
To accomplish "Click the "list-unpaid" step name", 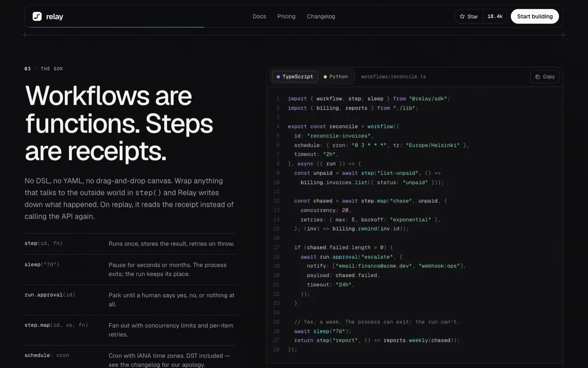I will 398,173.
